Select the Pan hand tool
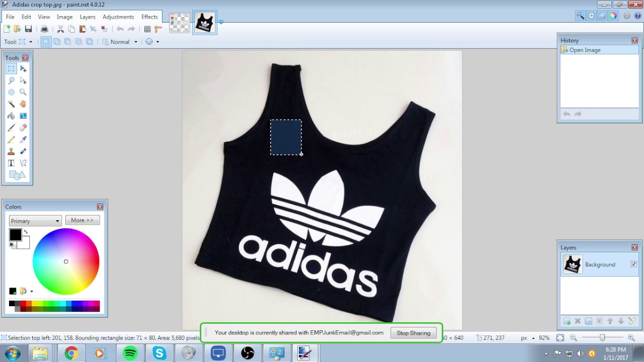 23,104
